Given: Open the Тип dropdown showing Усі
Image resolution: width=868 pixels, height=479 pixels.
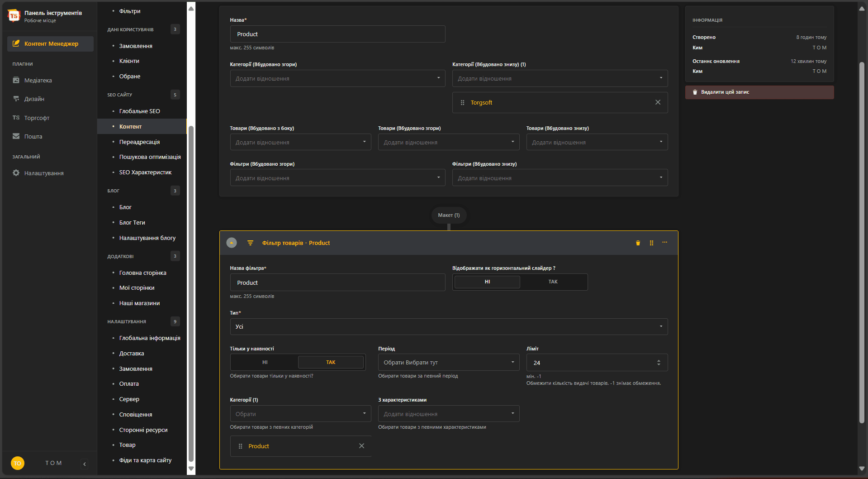Looking at the screenshot, I should 449,326.
